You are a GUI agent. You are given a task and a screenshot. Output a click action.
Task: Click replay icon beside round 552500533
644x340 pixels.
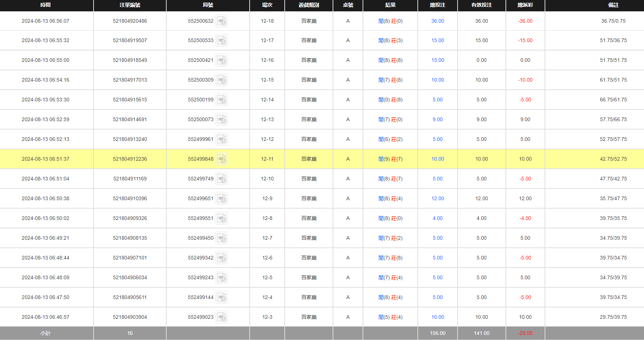click(x=221, y=41)
